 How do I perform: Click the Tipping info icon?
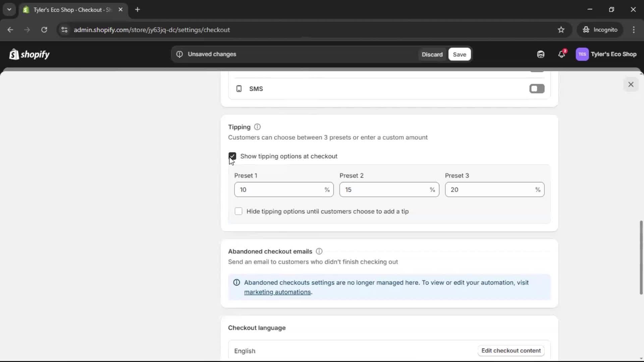[257, 127]
